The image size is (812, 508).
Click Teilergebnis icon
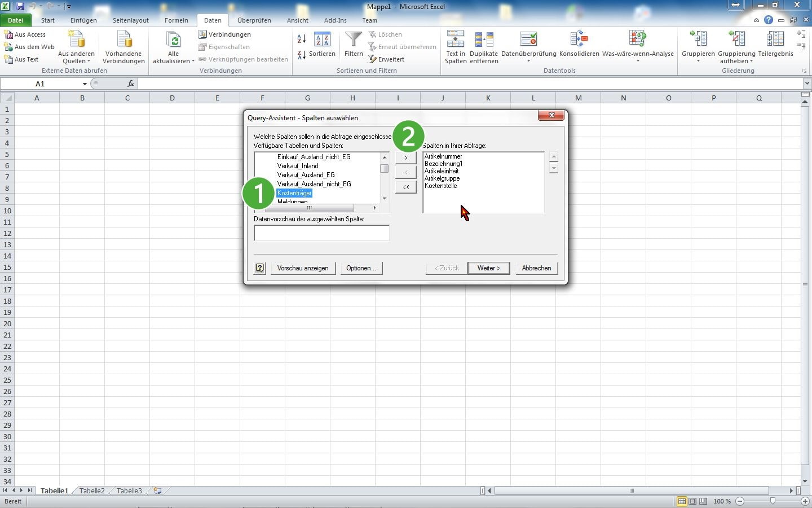775,39
